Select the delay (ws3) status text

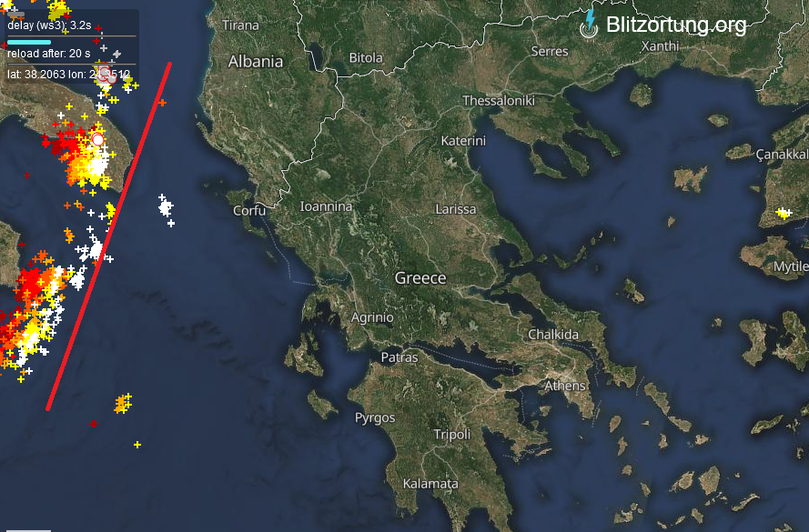click(49, 25)
